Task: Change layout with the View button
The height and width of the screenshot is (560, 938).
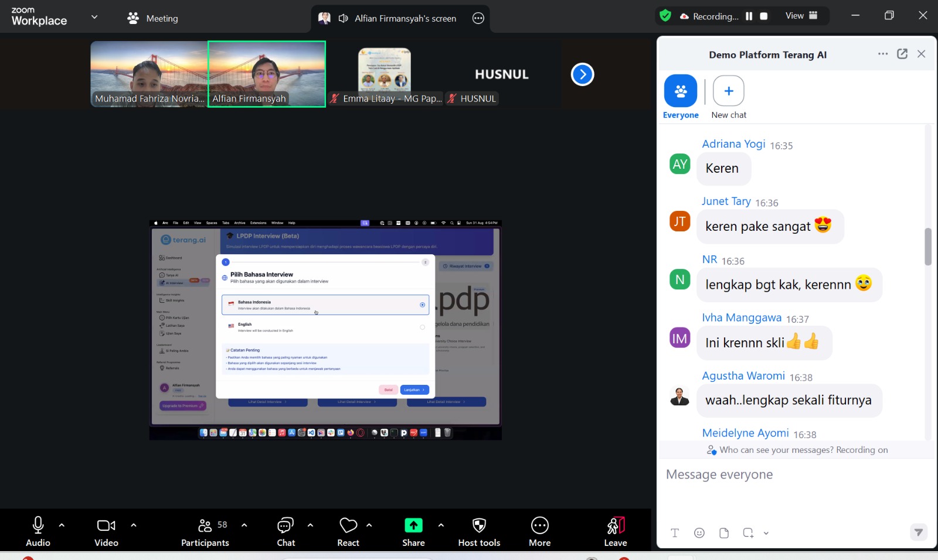Action: click(801, 16)
